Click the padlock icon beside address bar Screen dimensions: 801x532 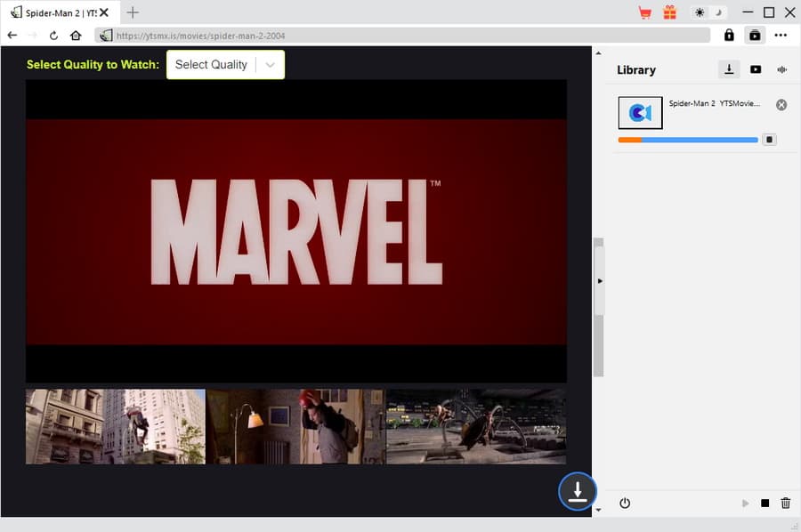(x=729, y=36)
